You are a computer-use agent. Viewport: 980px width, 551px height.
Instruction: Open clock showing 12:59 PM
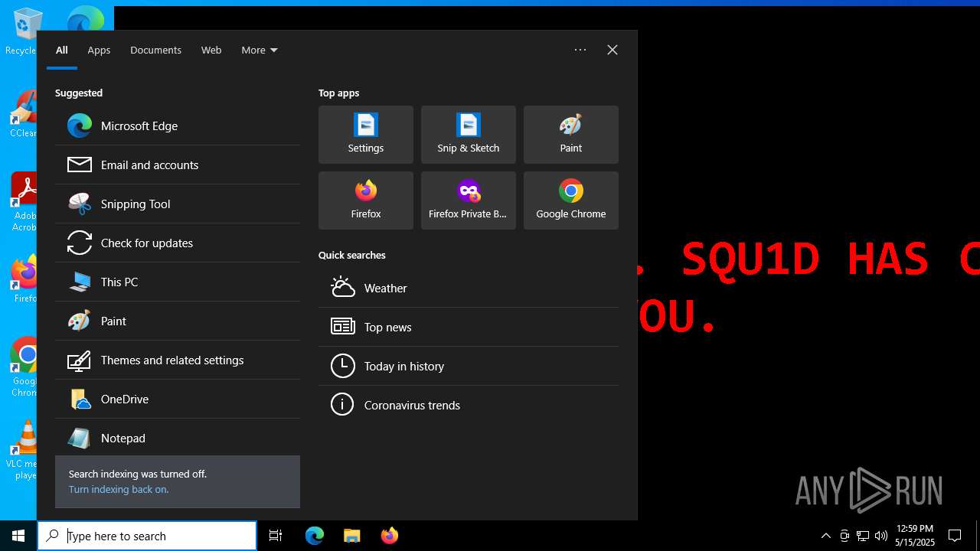click(915, 536)
